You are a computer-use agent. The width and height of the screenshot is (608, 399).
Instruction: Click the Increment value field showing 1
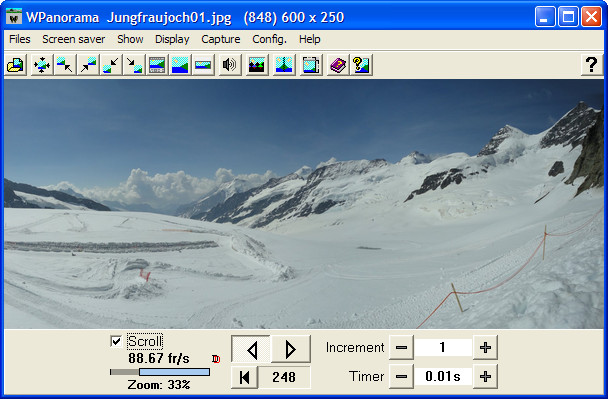tap(443, 347)
